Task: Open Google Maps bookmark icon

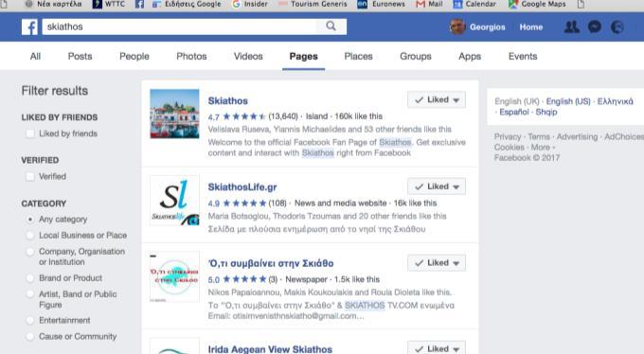Action: 513,4
